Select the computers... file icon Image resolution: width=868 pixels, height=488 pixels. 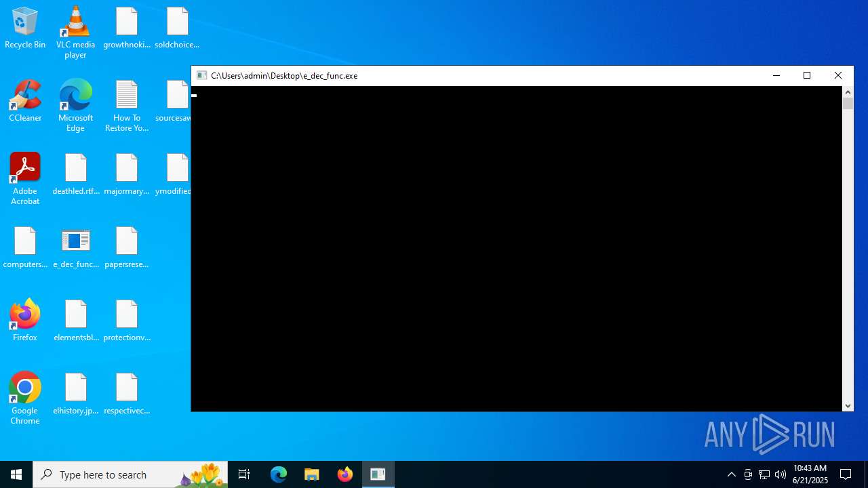pos(25,248)
